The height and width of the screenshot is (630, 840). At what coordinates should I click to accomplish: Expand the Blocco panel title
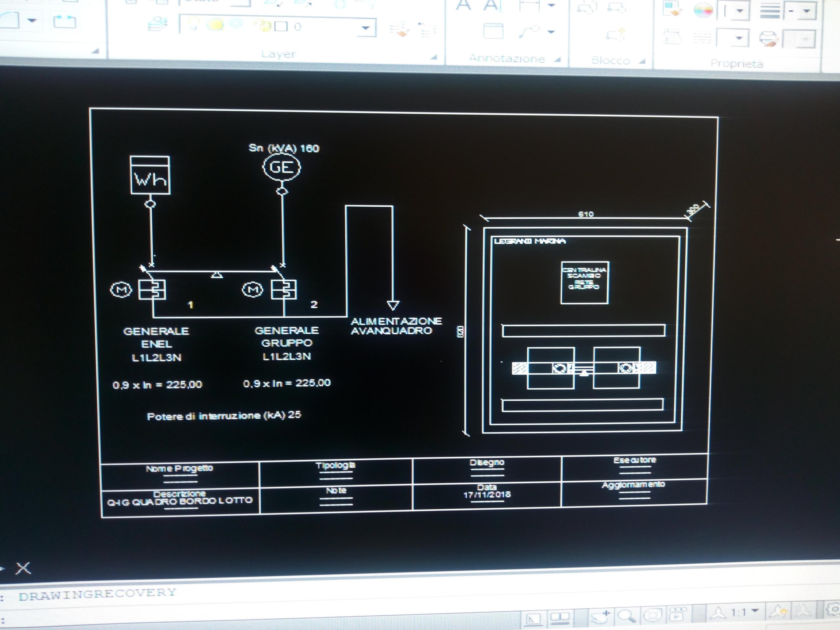click(x=611, y=60)
